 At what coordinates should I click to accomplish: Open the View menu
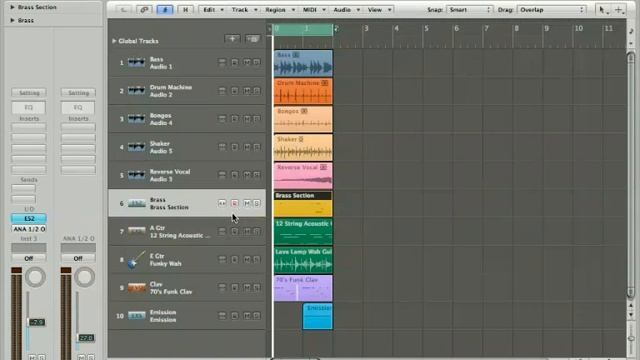[379, 9]
